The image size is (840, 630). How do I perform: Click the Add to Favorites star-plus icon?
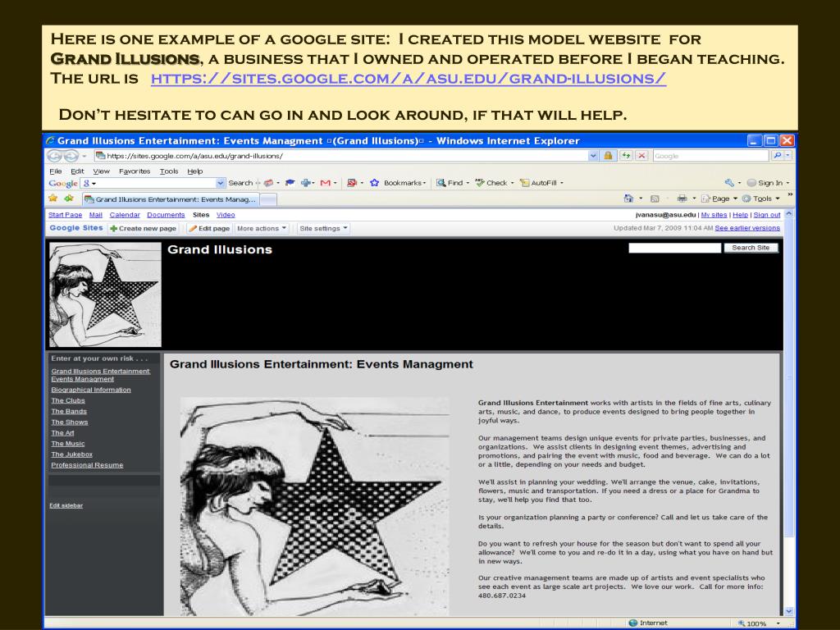[69, 199]
